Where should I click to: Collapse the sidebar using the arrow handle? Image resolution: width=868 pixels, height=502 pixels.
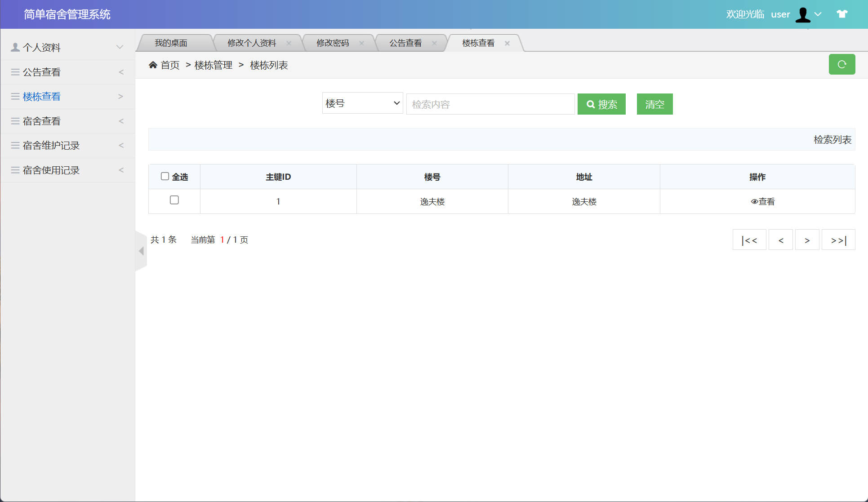pyautogui.click(x=140, y=251)
